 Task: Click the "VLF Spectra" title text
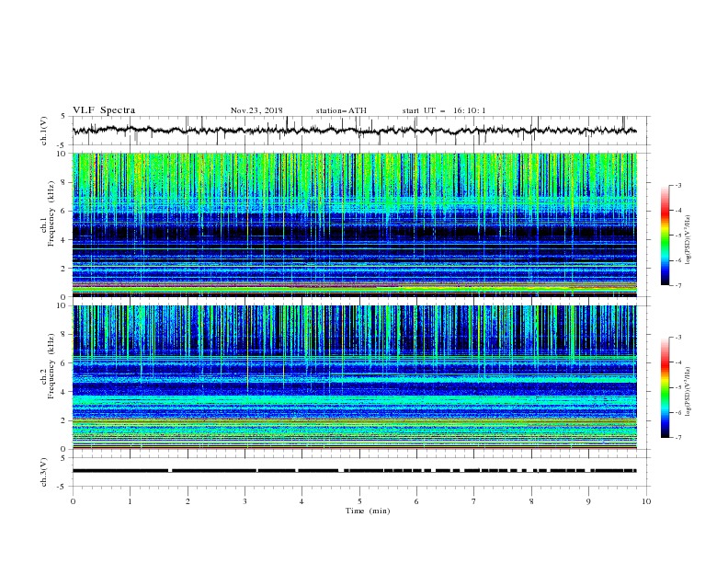tap(104, 110)
